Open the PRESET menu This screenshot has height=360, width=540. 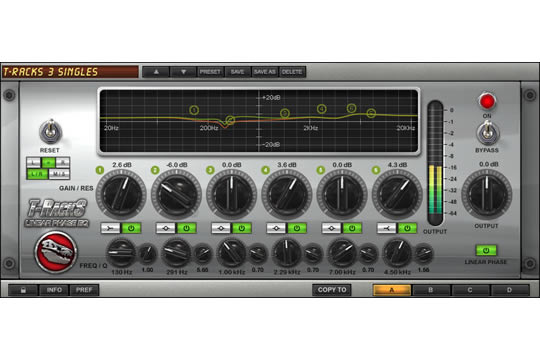tap(210, 72)
